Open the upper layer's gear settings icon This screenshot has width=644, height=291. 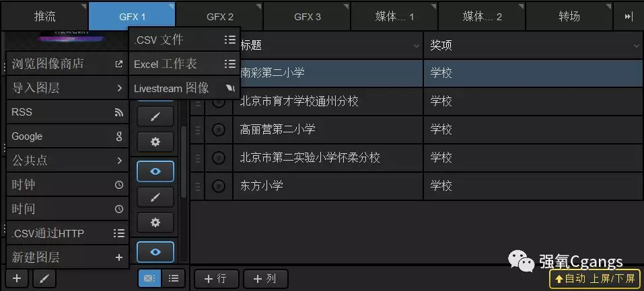155,142
